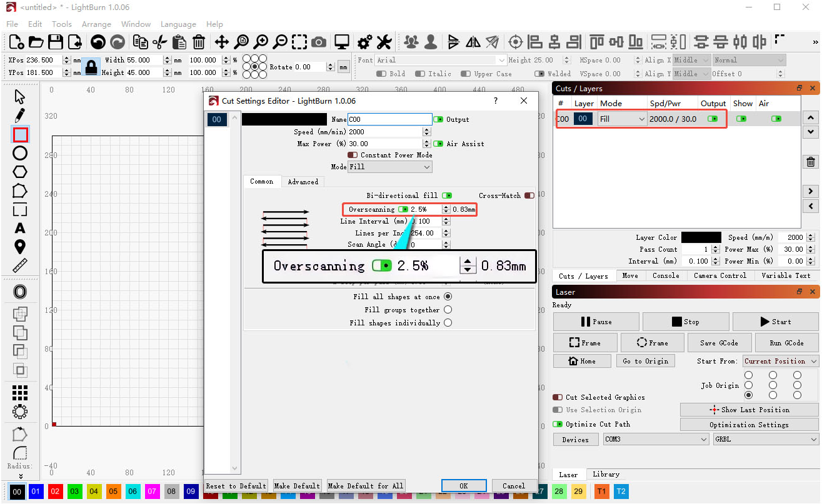Open the Library tab
The image size is (822, 504).
[606, 474]
